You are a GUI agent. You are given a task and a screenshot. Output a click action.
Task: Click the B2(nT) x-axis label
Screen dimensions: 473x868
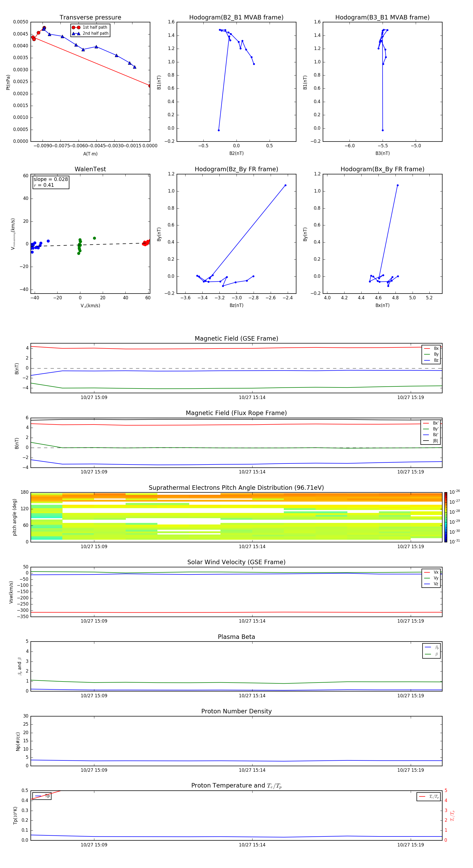236,153
